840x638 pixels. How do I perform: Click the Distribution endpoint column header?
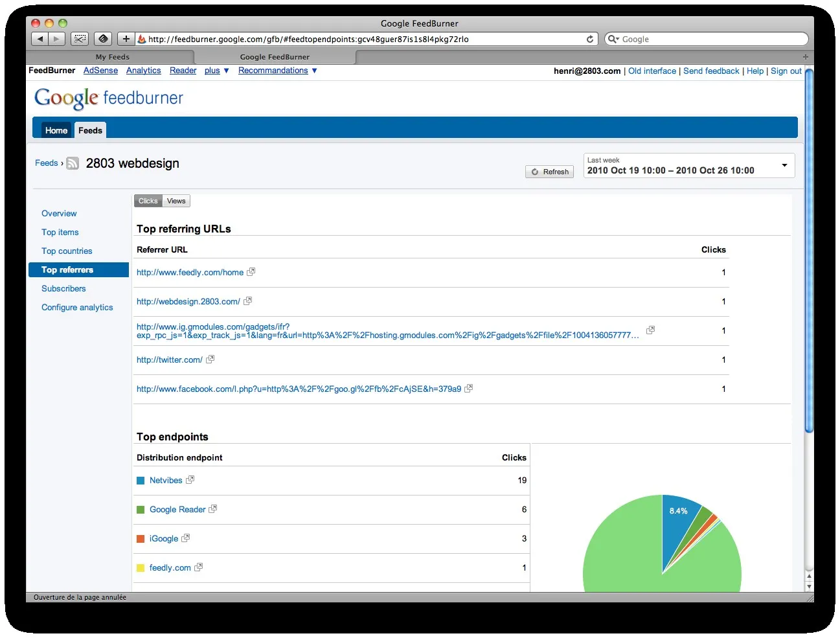(179, 457)
